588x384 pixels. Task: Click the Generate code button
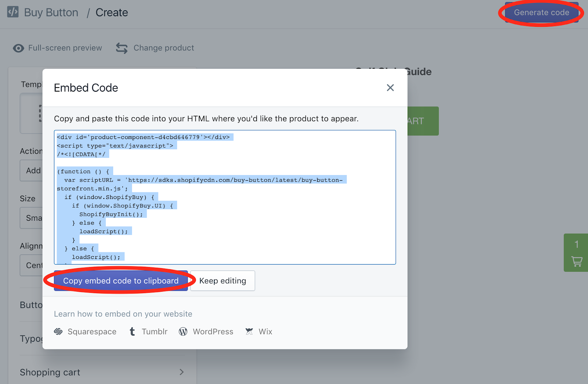click(541, 13)
